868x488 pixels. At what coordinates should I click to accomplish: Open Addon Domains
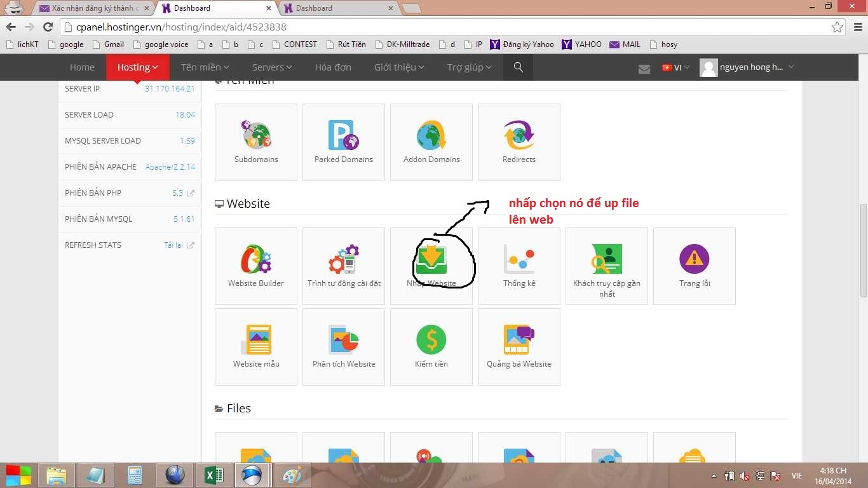pyautogui.click(x=431, y=141)
